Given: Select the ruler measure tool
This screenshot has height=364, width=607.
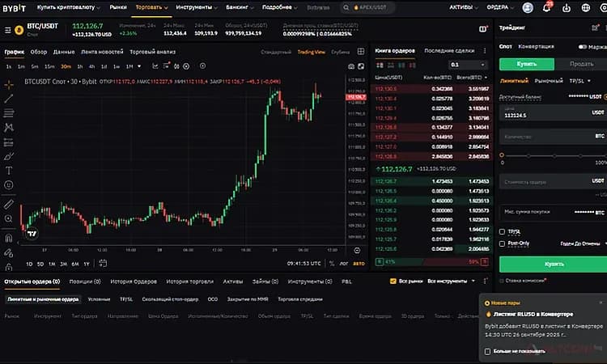Looking at the screenshot, I should (x=9, y=204).
